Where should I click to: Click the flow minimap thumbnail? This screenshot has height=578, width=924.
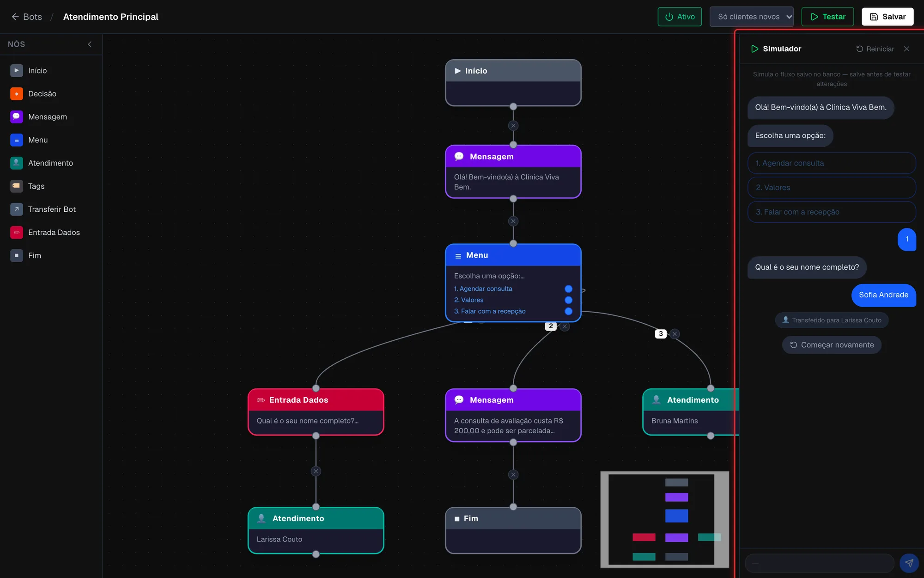click(664, 520)
